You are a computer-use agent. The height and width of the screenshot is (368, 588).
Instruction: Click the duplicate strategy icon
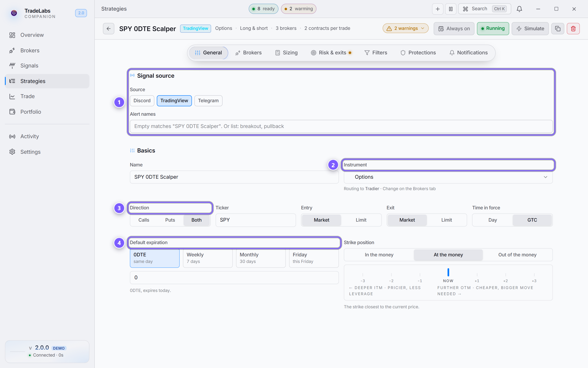(x=558, y=28)
